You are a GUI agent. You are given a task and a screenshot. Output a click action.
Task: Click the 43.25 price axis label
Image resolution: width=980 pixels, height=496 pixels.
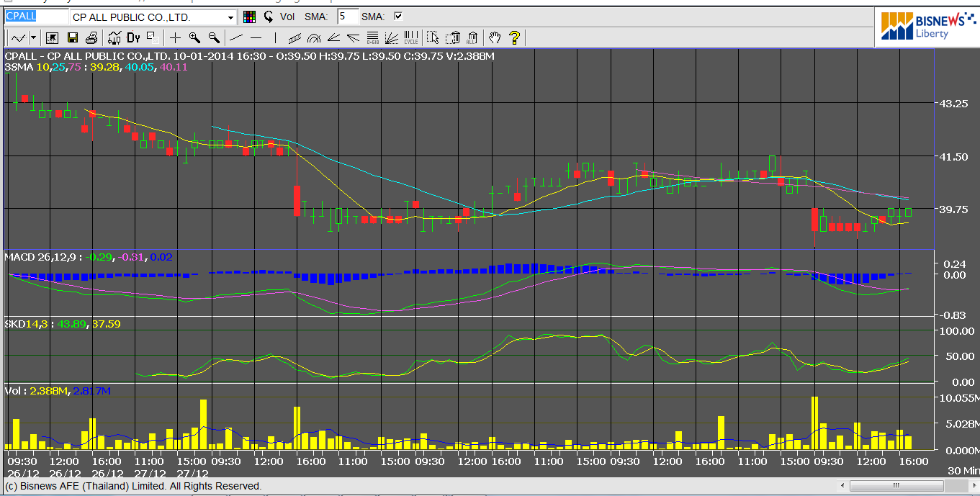click(x=954, y=104)
